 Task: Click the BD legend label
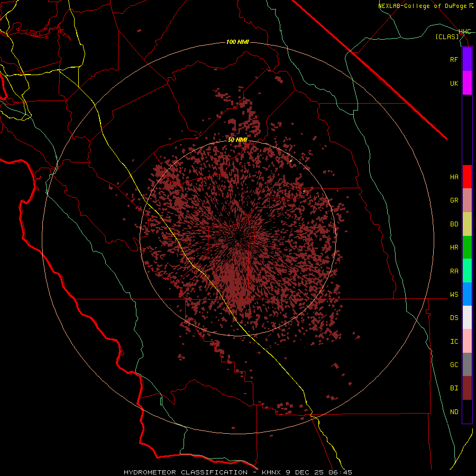point(454,224)
